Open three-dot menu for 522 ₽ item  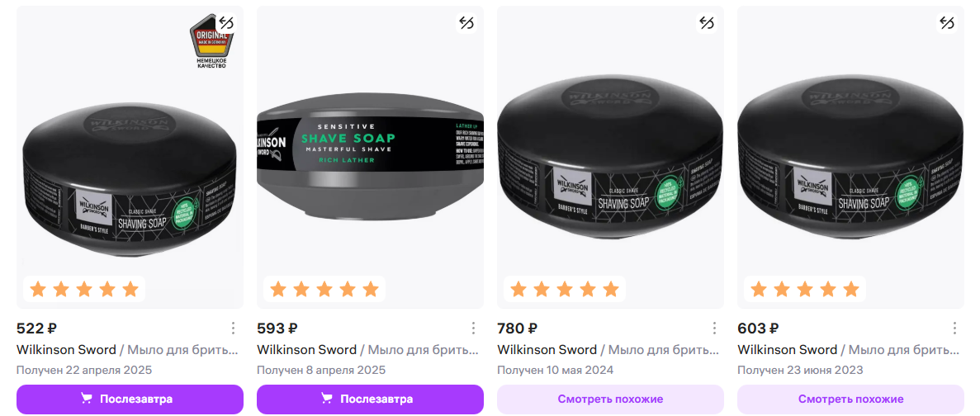(233, 328)
